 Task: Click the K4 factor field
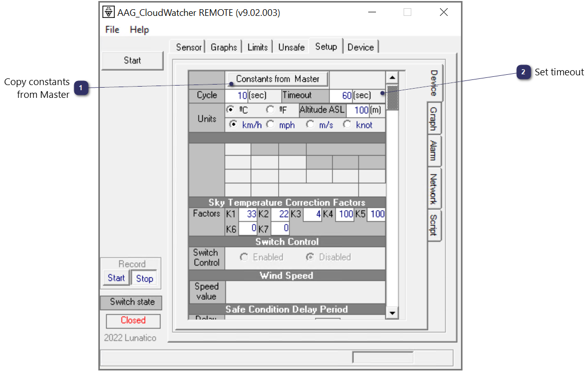point(344,214)
